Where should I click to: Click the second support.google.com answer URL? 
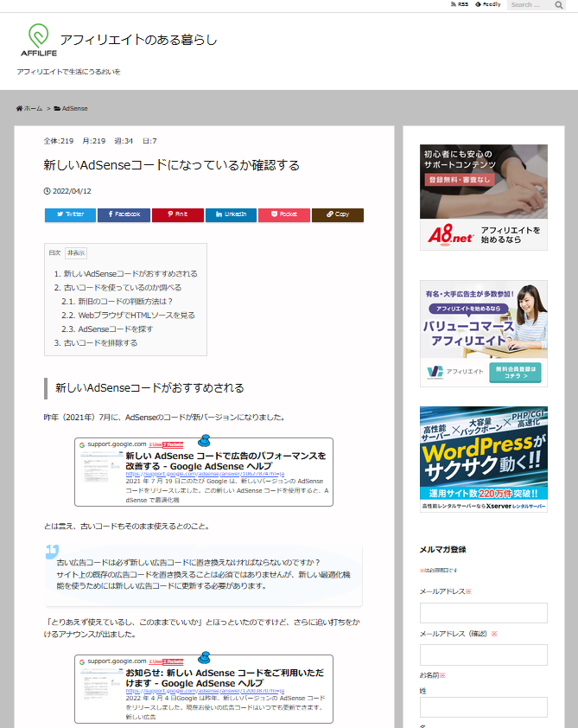coord(205,691)
